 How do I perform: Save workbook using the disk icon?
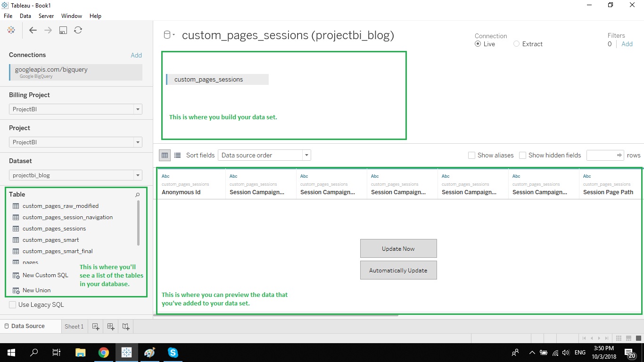pyautogui.click(x=63, y=30)
